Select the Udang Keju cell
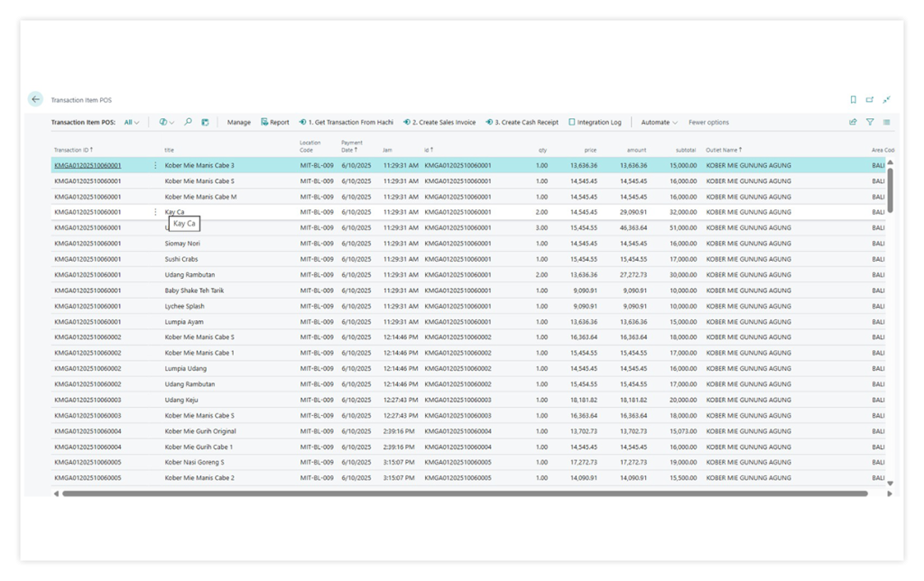 point(181,400)
